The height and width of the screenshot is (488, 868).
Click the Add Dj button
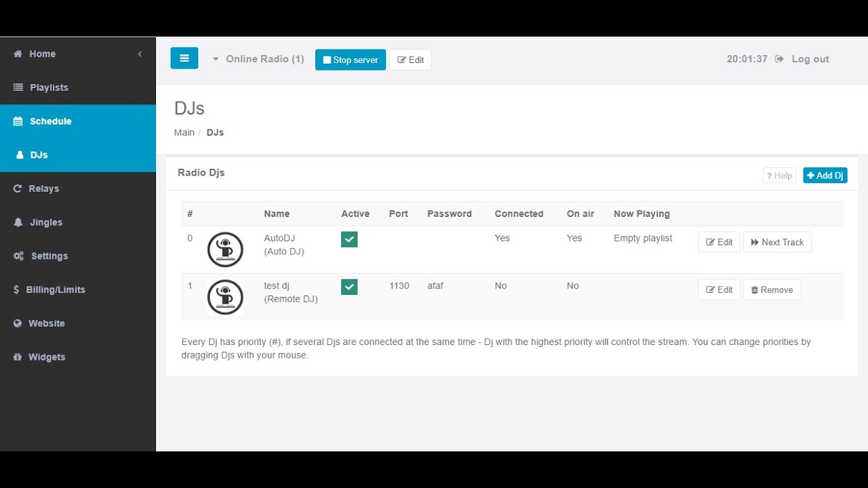tap(825, 176)
